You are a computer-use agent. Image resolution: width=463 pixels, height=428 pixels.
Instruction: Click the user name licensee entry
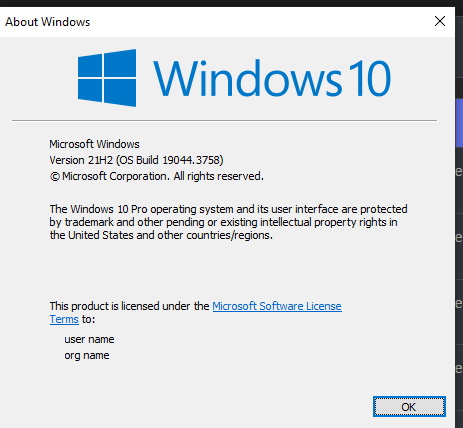tap(89, 339)
